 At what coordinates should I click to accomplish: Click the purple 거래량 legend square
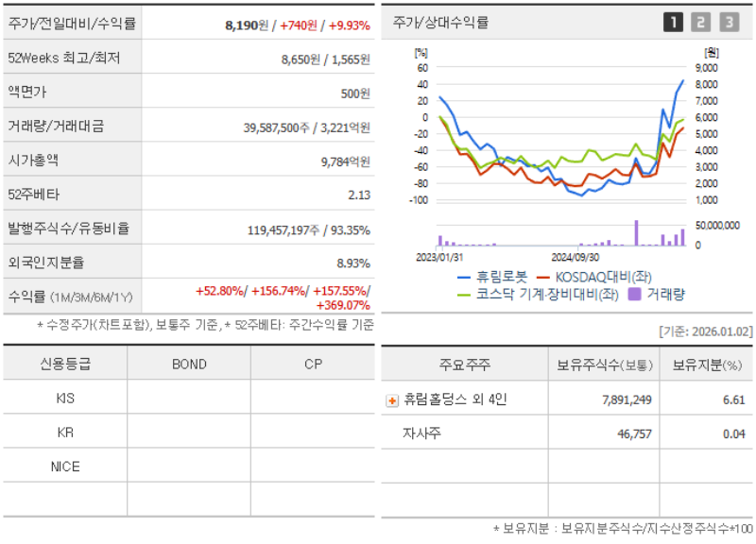[x=634, y=294]
